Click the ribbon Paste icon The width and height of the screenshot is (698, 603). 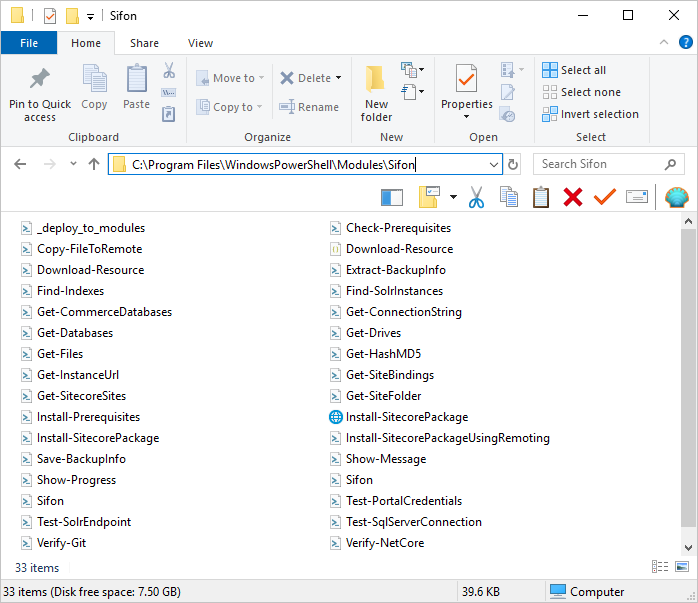tap(136, 78)
